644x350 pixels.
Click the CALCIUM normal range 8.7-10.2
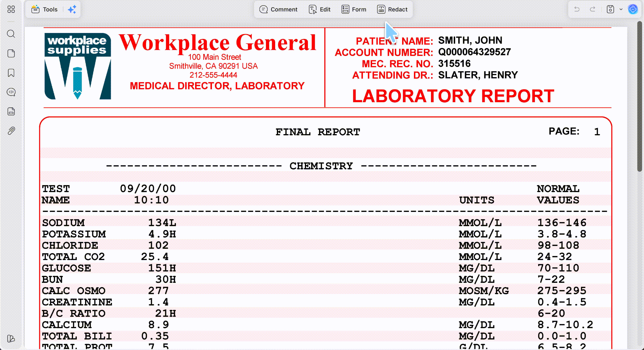pos(565,325)
